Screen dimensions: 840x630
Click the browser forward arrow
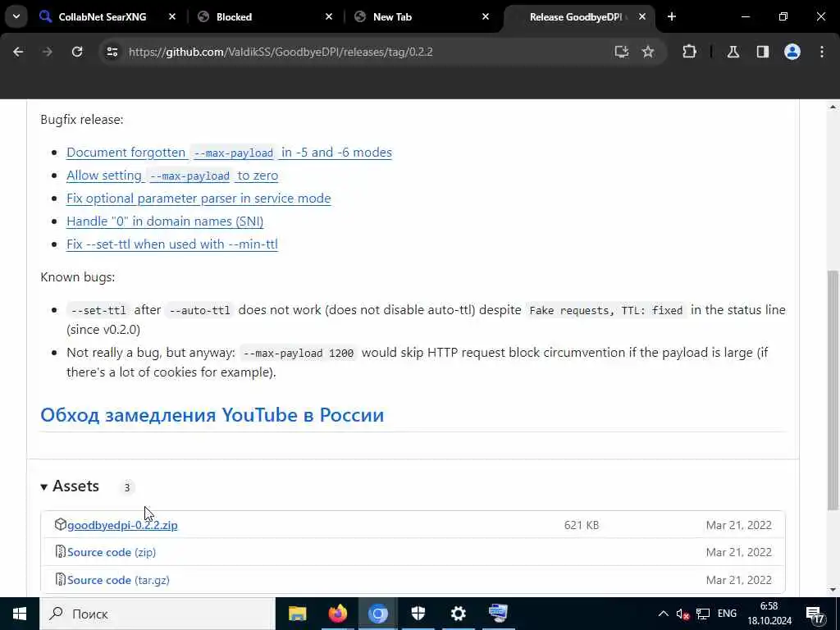tap(47, 52)
